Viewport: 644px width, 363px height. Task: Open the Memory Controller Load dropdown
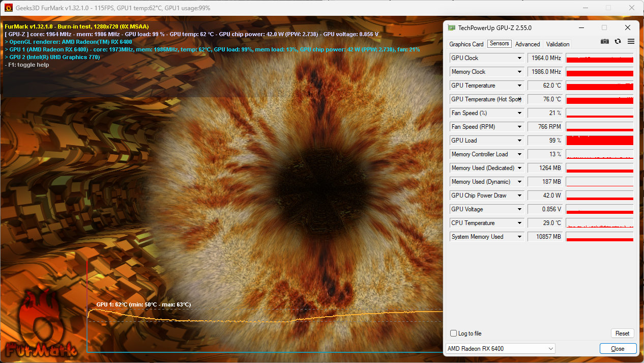click(519, 154)
